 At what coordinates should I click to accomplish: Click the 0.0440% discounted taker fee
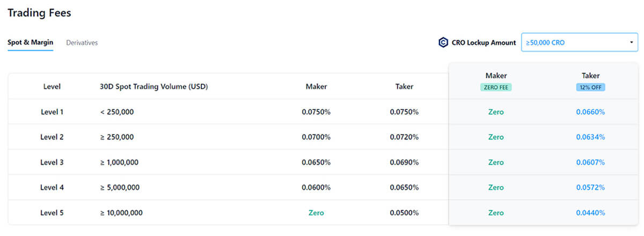pos(590,213)
